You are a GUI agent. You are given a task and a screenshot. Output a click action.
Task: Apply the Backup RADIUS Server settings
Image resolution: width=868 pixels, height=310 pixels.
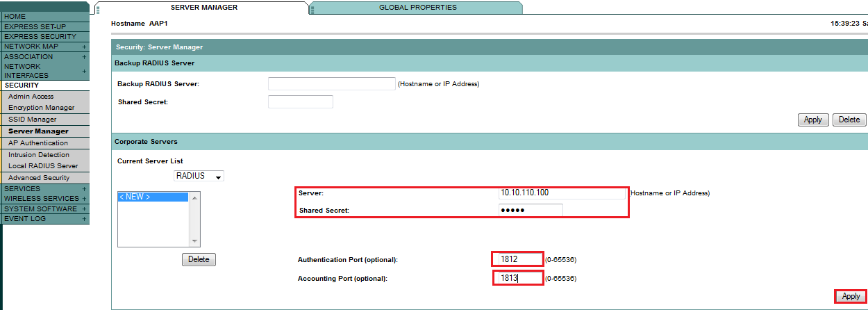[812, 120]
